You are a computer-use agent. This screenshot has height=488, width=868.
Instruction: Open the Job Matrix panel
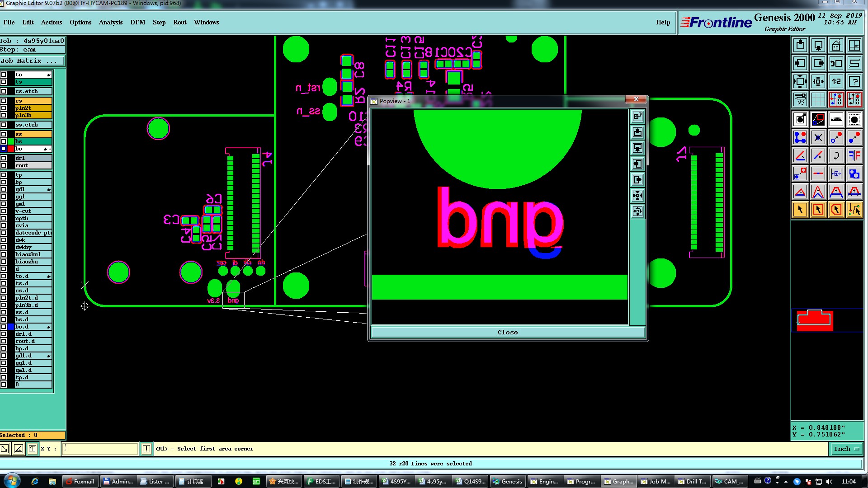click(x=32, y=61)
